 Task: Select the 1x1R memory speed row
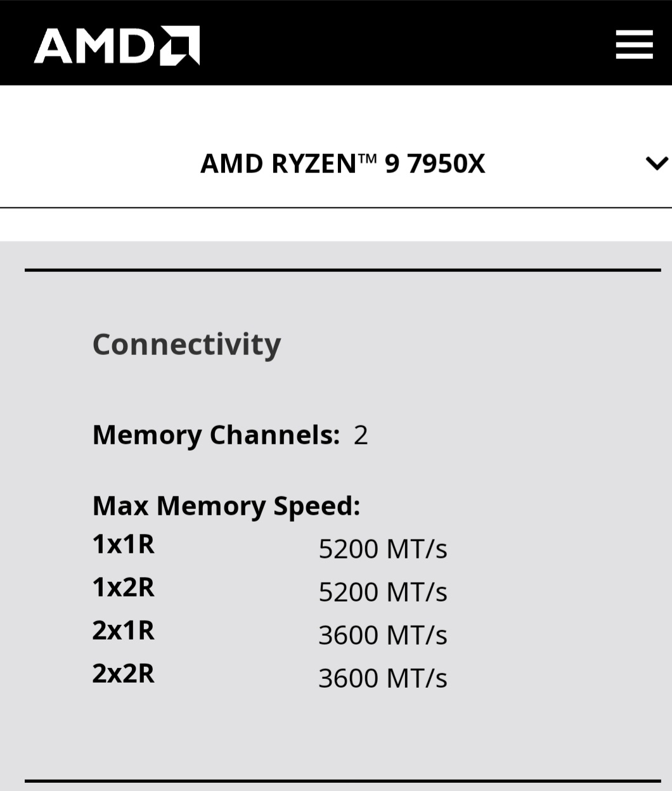tap(123, 544)
